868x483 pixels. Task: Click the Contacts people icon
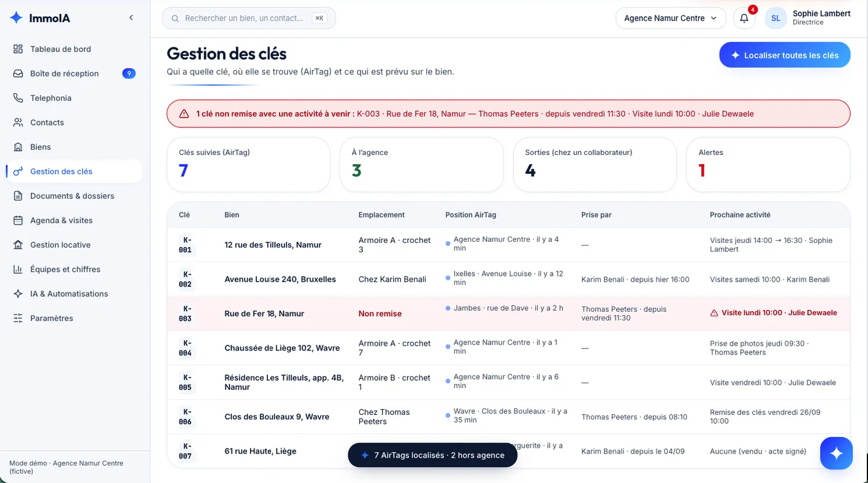19,123
